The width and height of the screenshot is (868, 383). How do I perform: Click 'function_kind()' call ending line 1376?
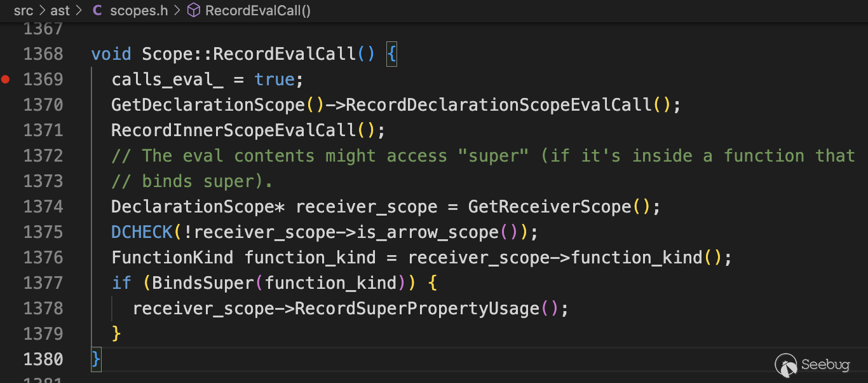point(647,258)
